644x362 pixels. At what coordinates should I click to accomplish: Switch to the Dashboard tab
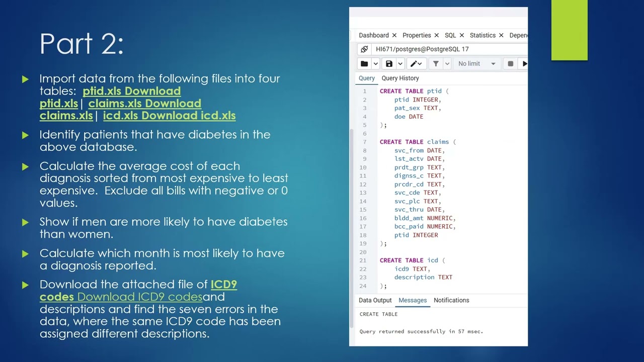(374, 35)
